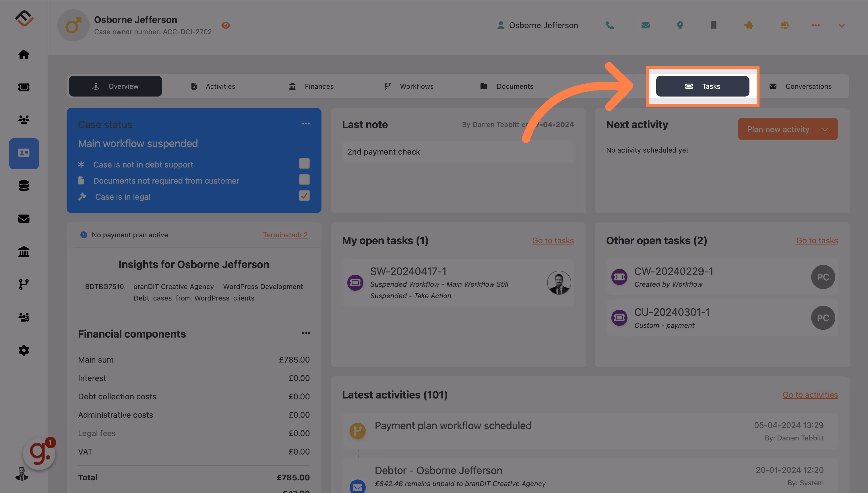
Task: Open the home page from sidebar
Action: tap(24, 55)
